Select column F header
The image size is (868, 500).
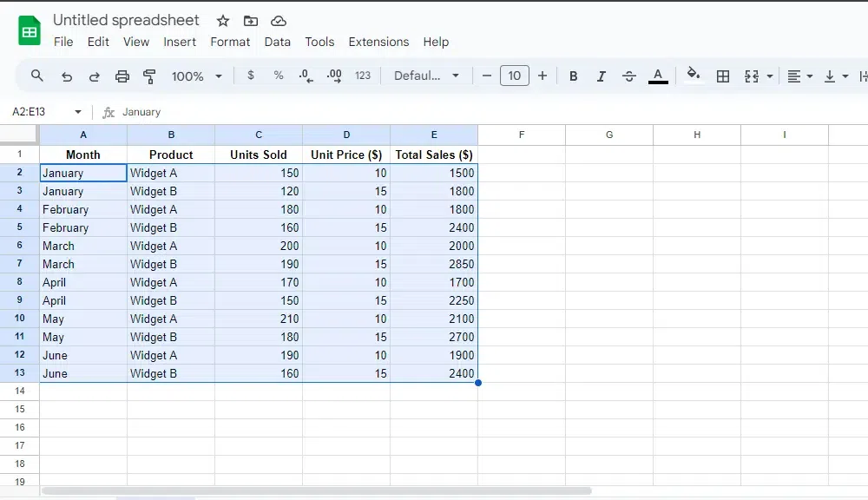tap(522, 135)
